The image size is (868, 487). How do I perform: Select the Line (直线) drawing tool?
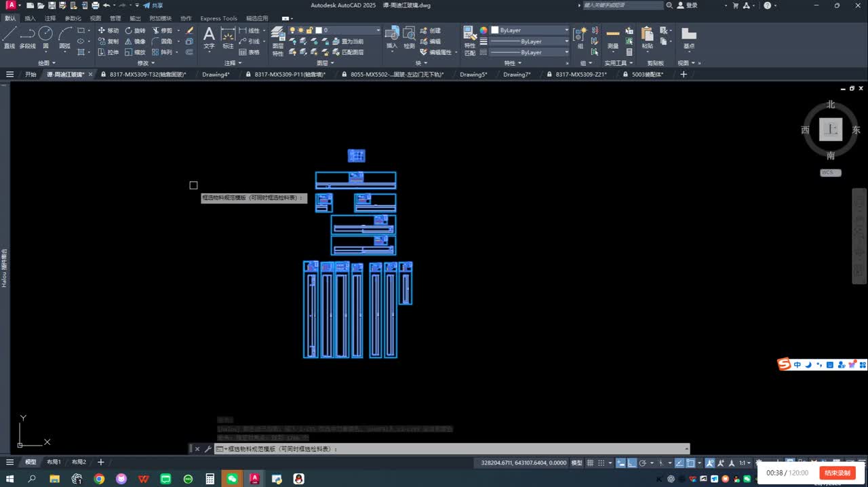click(x=9, y=38)
